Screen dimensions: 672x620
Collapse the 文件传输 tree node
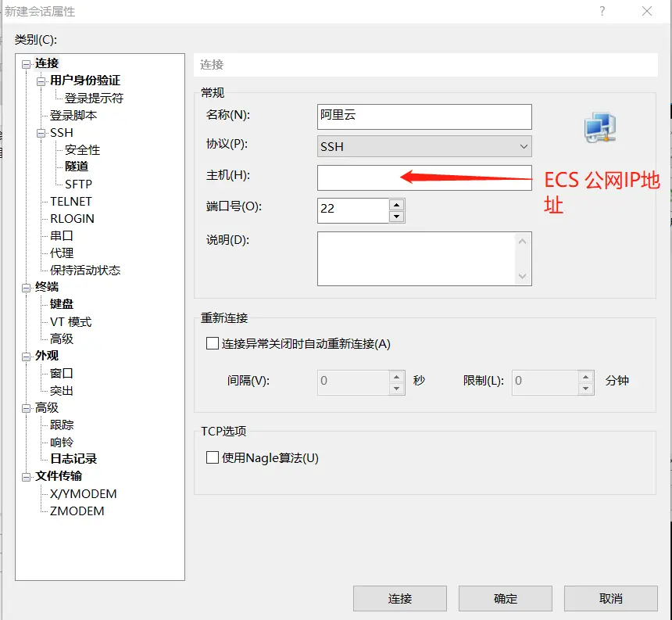pos(26,477)
